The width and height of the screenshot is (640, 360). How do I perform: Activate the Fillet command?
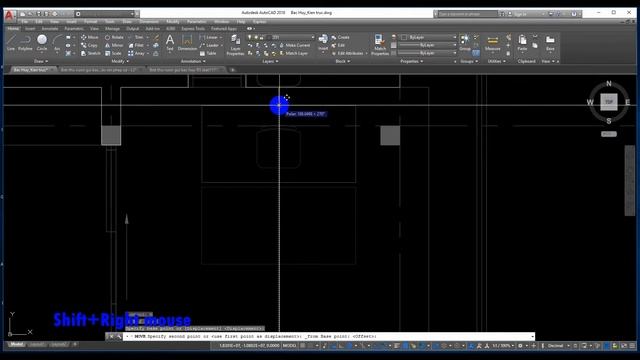(136, 45)
